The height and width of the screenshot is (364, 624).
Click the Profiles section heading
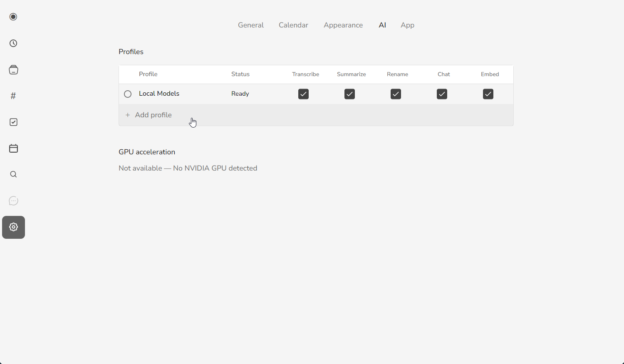point(131,52)
